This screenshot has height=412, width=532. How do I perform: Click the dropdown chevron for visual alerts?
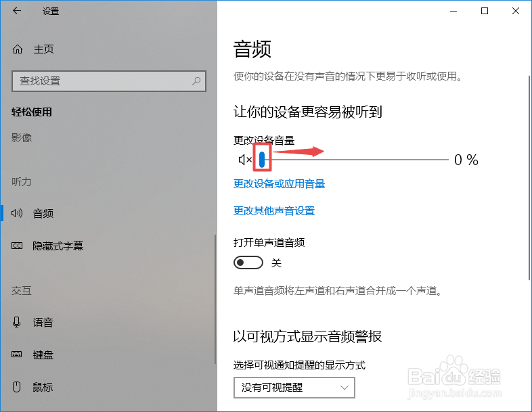[x=345, y=387]
